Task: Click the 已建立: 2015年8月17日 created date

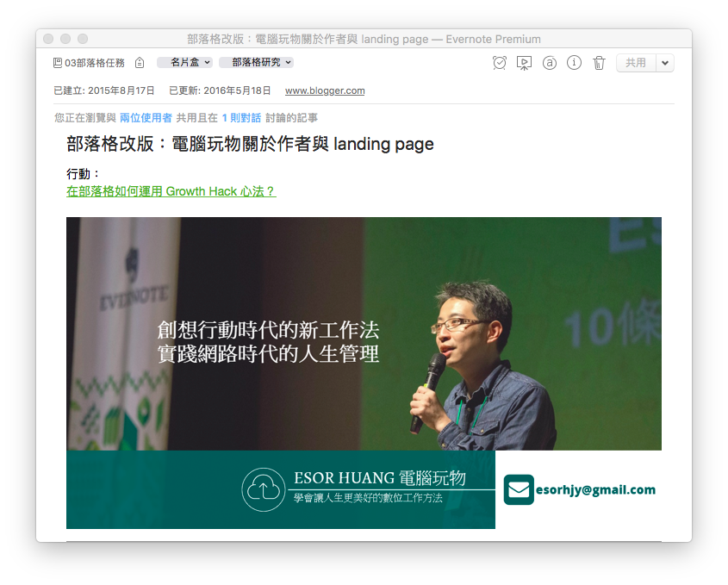Action: click(104, 90)
